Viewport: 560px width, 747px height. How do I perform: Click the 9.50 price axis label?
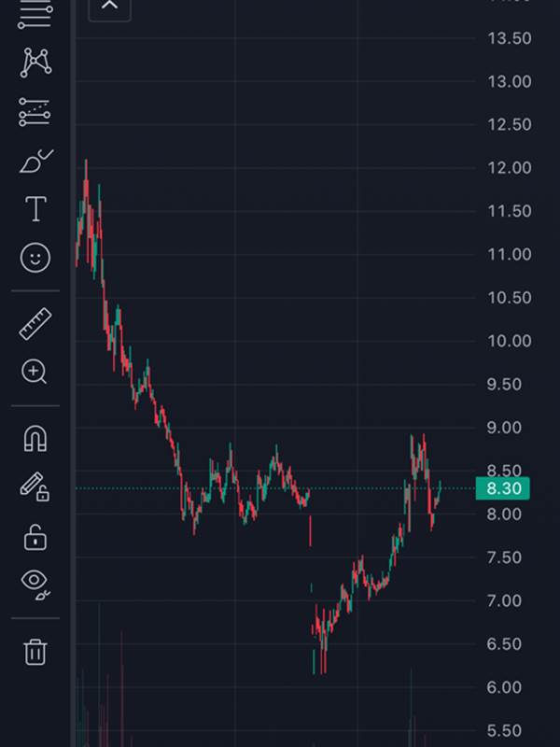pyautogui.click(x=504, y=384)
